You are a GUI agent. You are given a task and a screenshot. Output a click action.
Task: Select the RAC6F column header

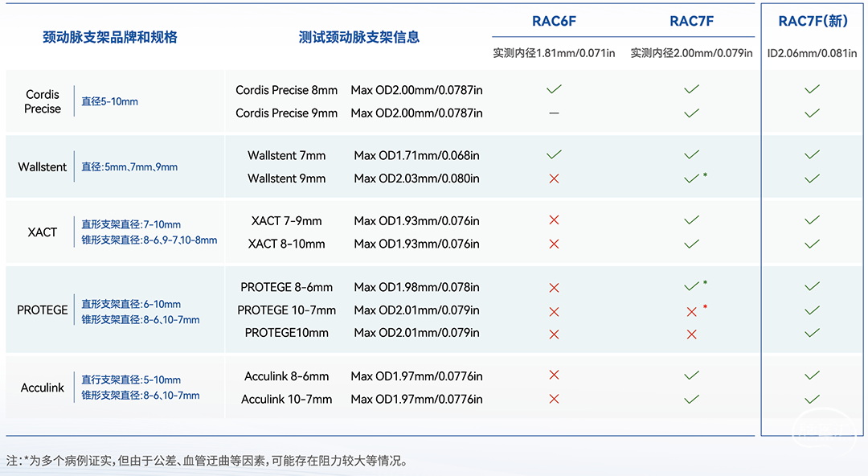pos(554,21)
